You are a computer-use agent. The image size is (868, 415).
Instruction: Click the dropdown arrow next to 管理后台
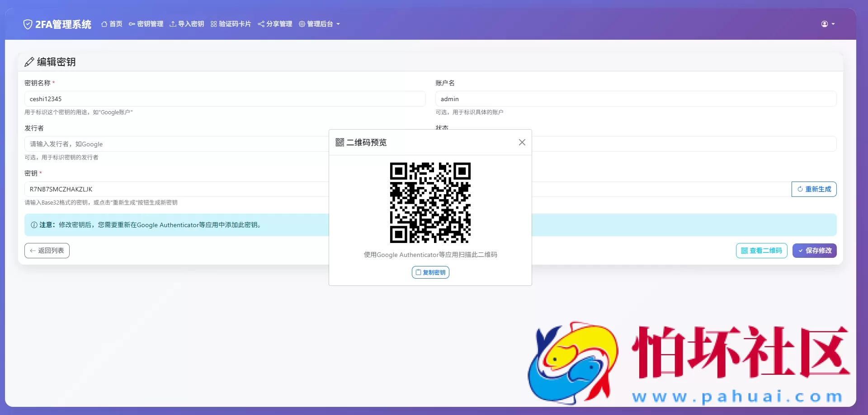pos(339,24)
